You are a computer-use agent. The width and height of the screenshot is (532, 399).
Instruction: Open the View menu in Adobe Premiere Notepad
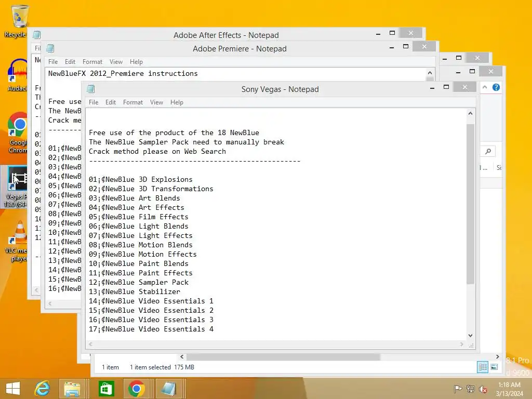116,62
